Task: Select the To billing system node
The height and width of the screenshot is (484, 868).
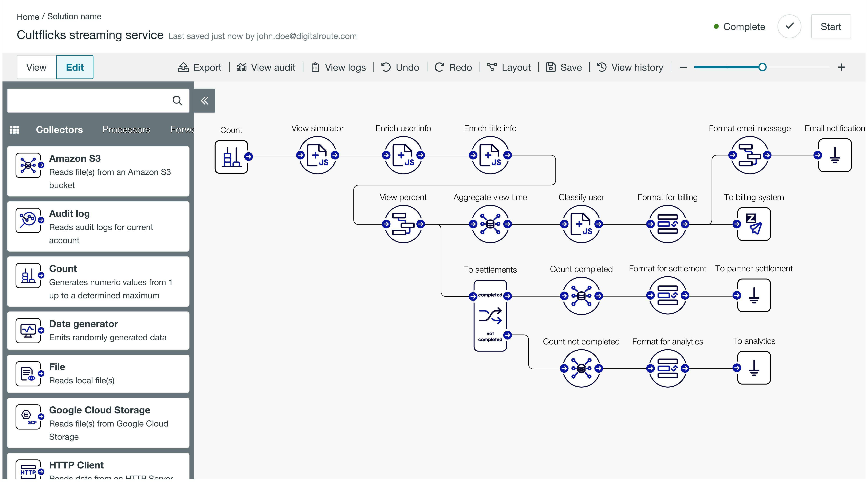Action: coord(754,224)
